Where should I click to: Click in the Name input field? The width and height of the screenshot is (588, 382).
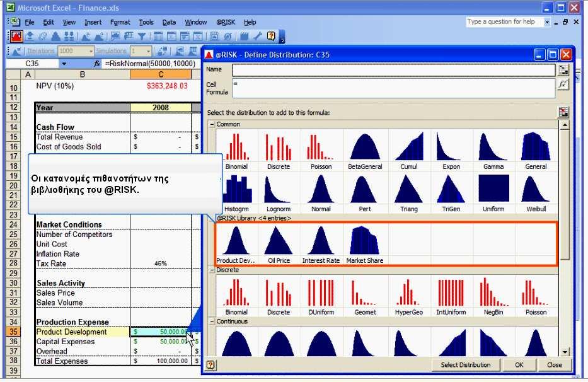click(x=394, y=70)
